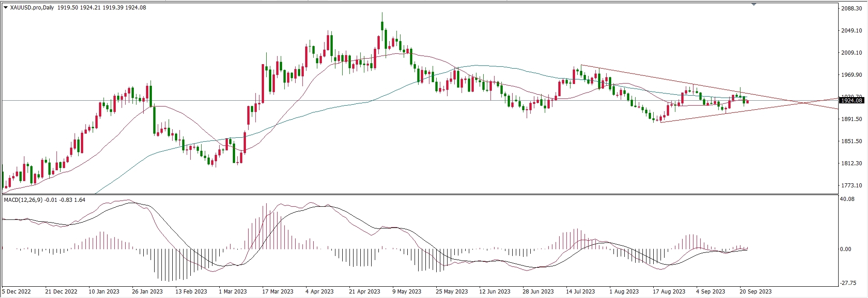
Task: Click the 14 Jul 2023 date label
Action: (580, 291)
